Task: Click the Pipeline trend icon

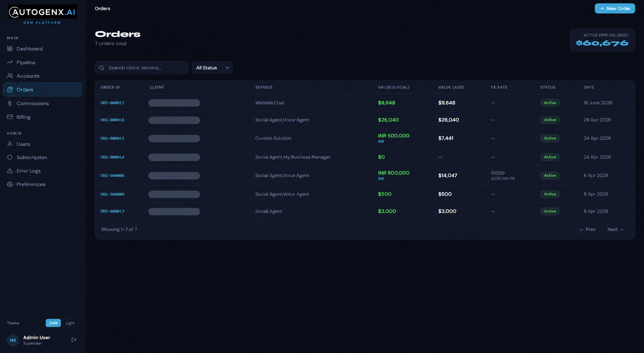Action: click(10, 62)
